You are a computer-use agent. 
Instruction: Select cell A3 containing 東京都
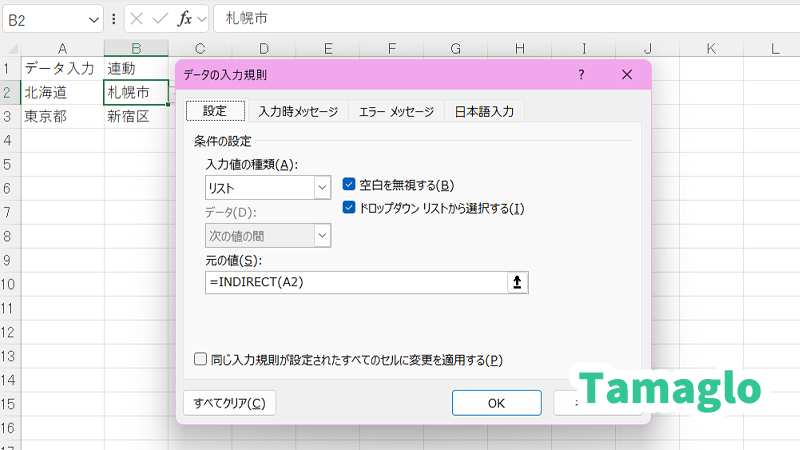click(x=62, y=116)
